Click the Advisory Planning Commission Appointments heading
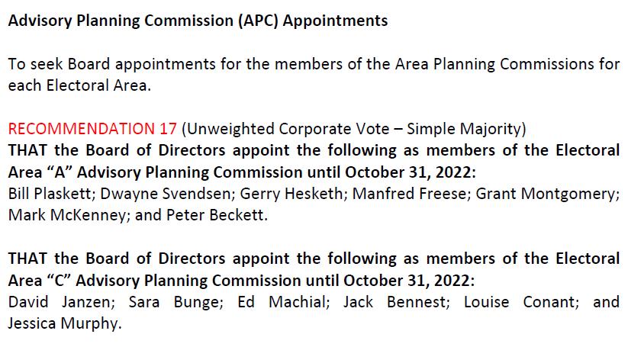The image size is (644, 363). tap(198, 21)
